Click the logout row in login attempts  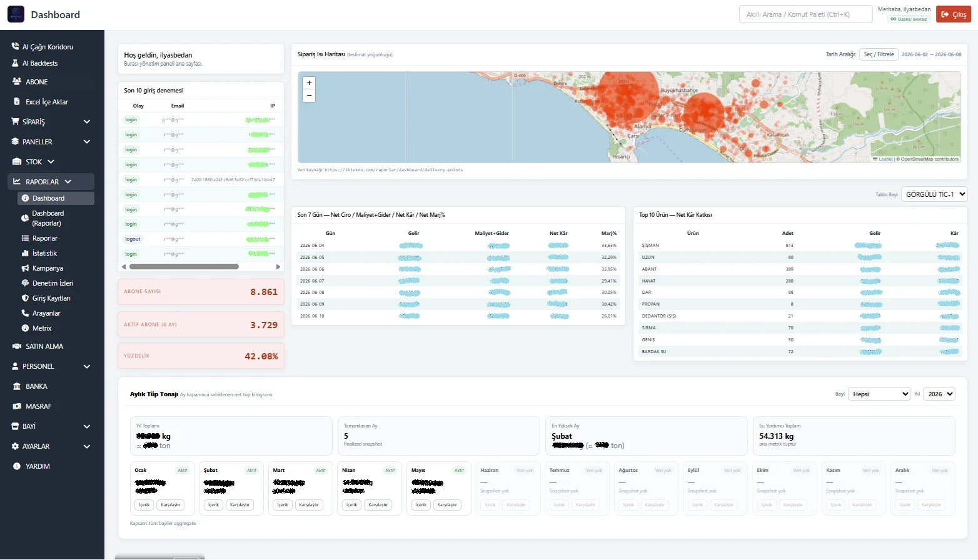pyautogui.click(x=201, y=239)
